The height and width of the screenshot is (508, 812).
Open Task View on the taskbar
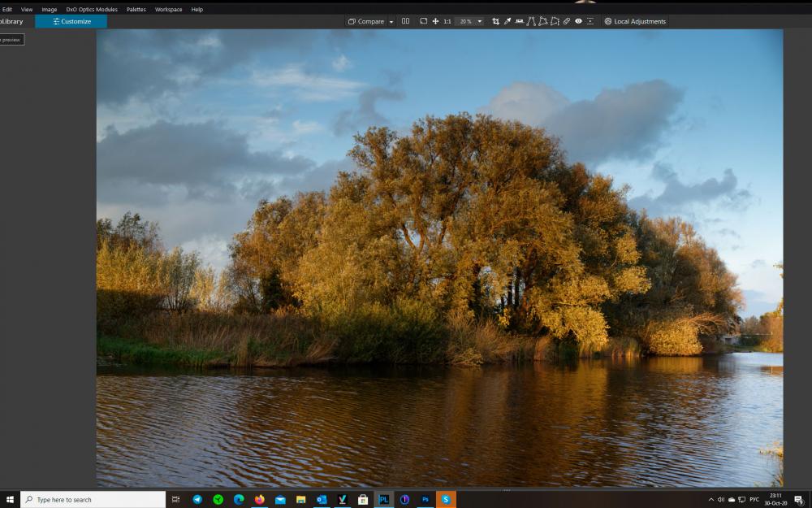(176, 500)
